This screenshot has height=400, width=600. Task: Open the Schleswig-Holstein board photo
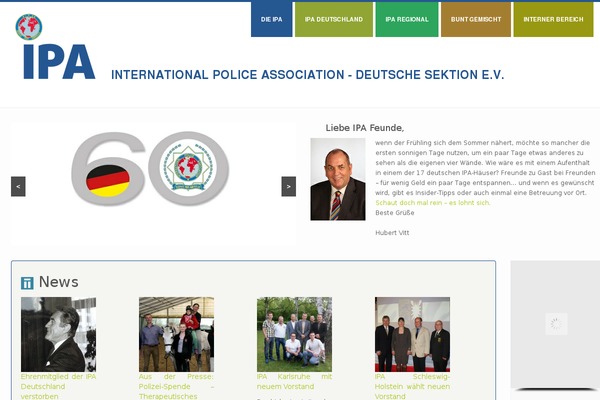click(412, 334)
